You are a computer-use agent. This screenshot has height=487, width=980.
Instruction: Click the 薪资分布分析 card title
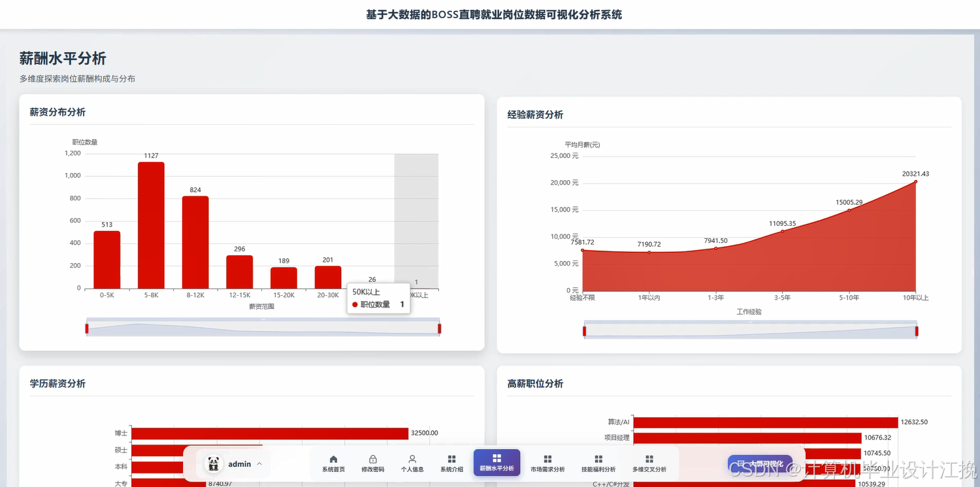tap(57, 112)
